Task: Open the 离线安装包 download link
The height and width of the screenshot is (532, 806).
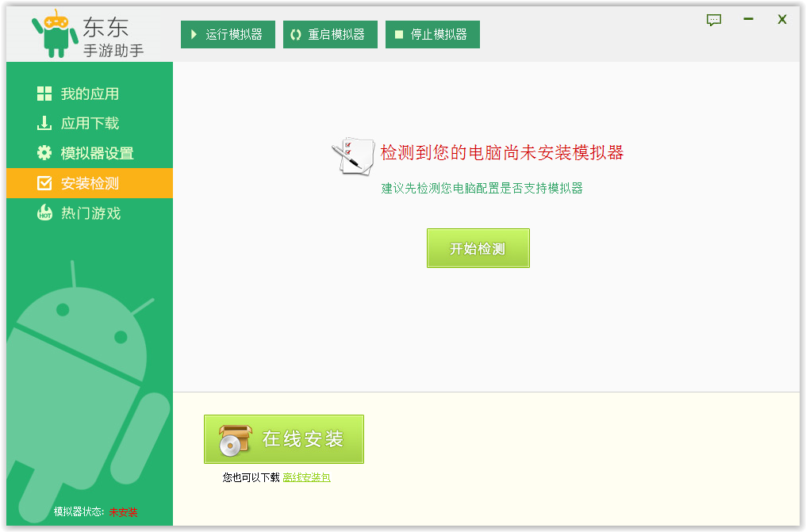Action: (x=306, y=477)
